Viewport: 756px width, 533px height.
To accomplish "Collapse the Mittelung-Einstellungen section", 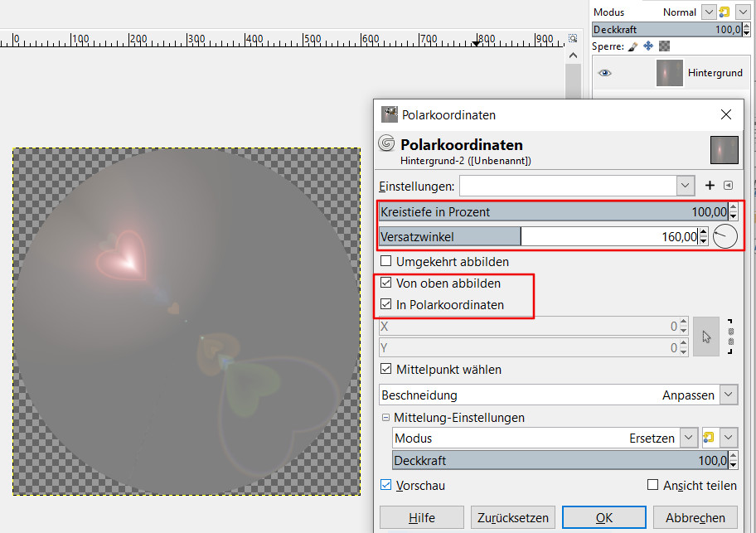I will pos(385,417).
